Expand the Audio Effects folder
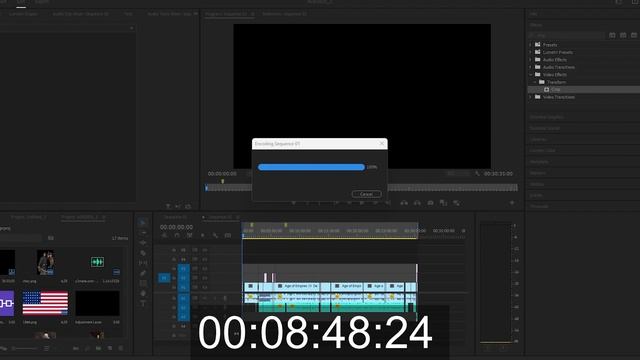Image resolution: width=640 pixels, height=360 pixels. point(531,60)
